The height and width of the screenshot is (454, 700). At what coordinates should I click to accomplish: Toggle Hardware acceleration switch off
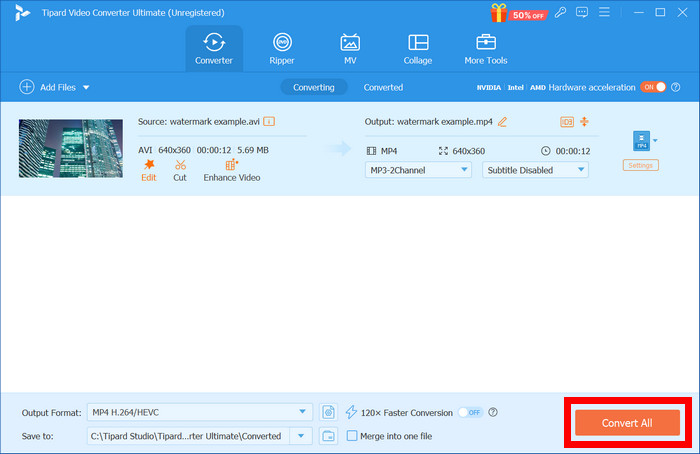(653, 87)
